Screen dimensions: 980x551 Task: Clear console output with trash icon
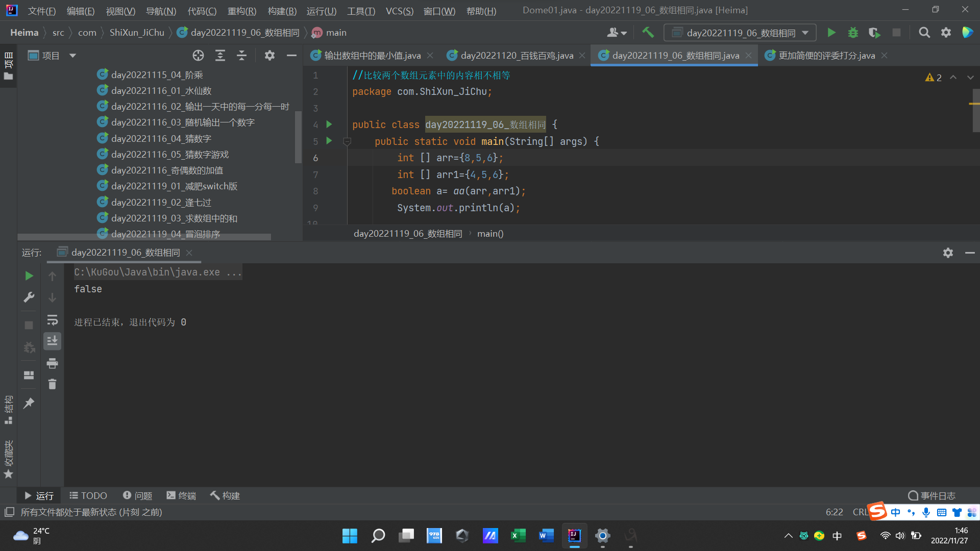coord(52,384)
